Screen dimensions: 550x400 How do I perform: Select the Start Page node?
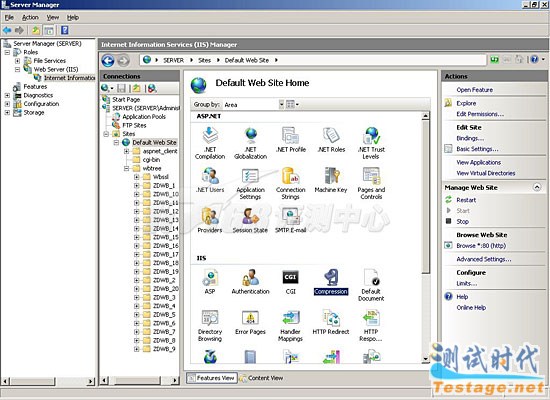click(126, 99)
